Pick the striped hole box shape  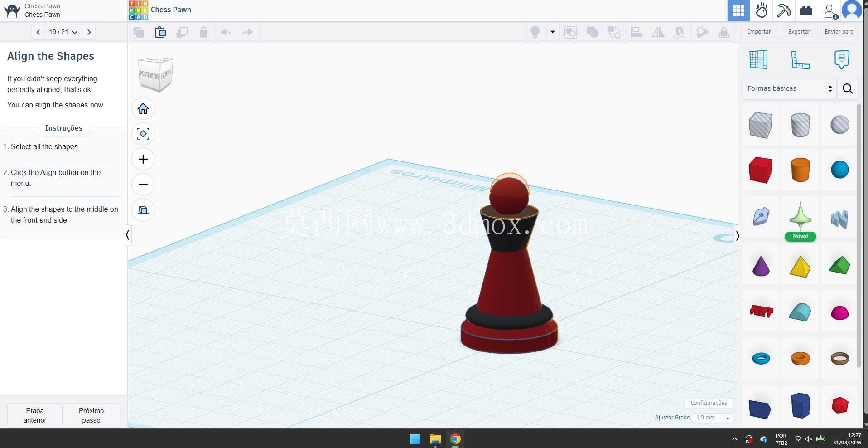point(761,125)
